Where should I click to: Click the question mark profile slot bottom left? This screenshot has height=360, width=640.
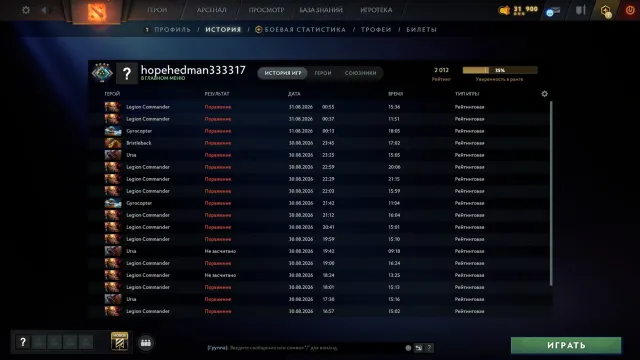click(x=23, y=342)
